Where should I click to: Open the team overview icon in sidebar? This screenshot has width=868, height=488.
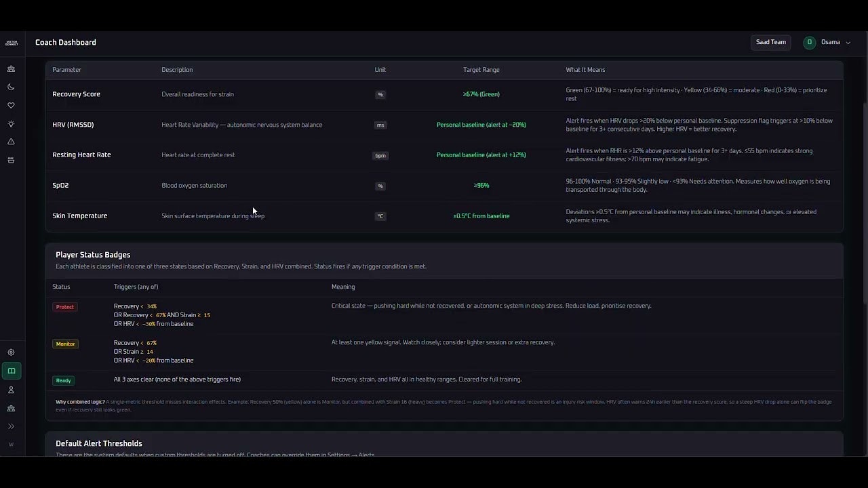tap(11, 68)
